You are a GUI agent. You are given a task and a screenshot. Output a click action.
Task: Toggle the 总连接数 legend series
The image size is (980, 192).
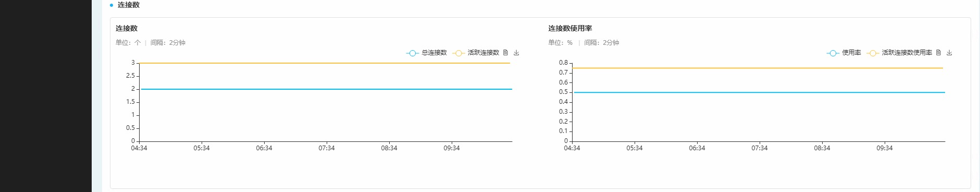(x=427, y=53)
